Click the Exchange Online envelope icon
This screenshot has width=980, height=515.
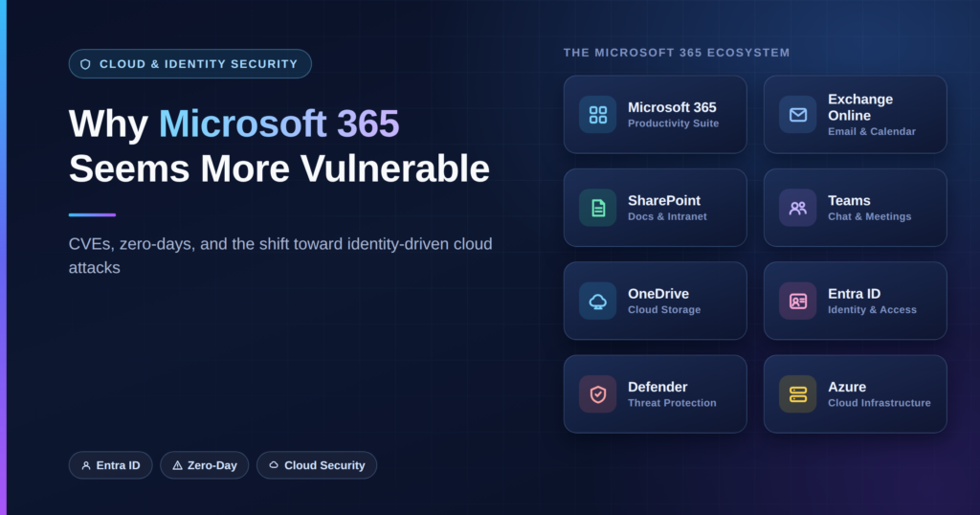[797, 114]
